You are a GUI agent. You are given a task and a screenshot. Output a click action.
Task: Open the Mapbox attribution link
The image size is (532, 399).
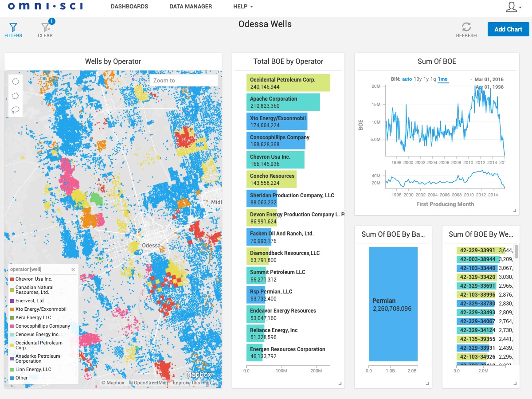click(113, 383)
